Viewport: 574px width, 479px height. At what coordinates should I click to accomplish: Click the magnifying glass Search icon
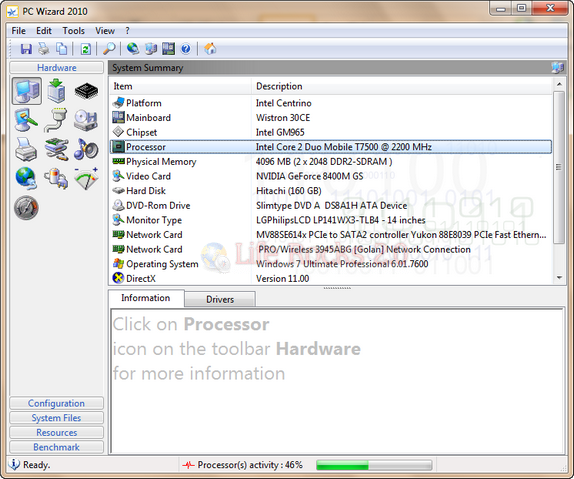(x=109, y=49)
